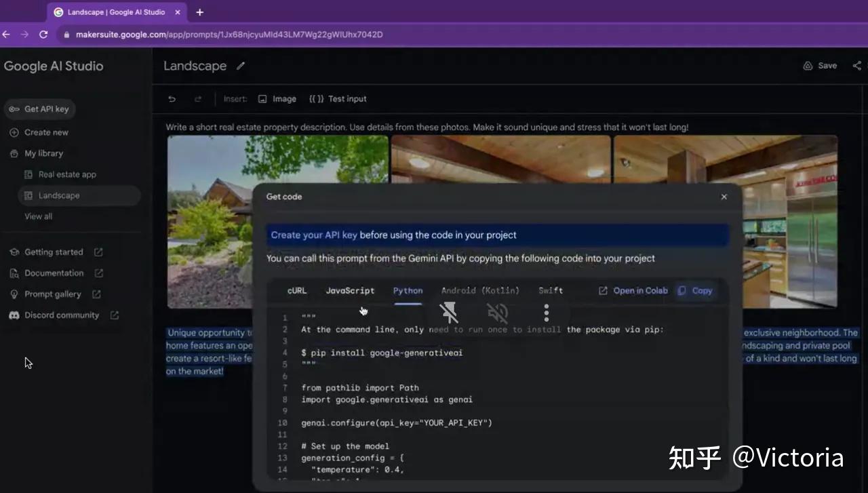Click the Share icon in top bar
This screenshot has width=868, height=493.
[856, 65]
